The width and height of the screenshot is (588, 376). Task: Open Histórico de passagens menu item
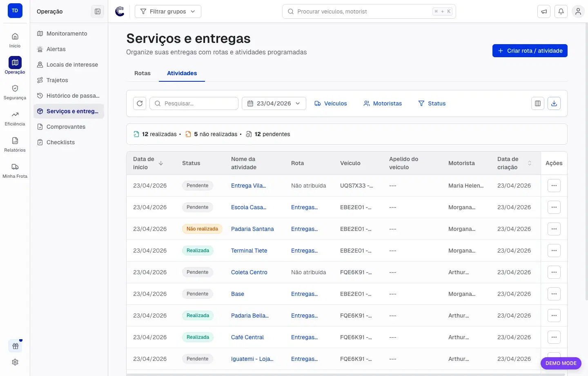[69, 96]
